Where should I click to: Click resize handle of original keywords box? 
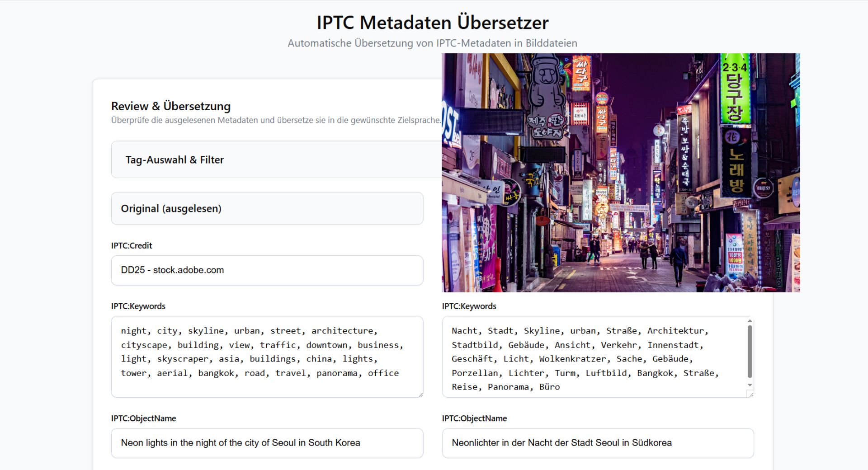(420, 395)
